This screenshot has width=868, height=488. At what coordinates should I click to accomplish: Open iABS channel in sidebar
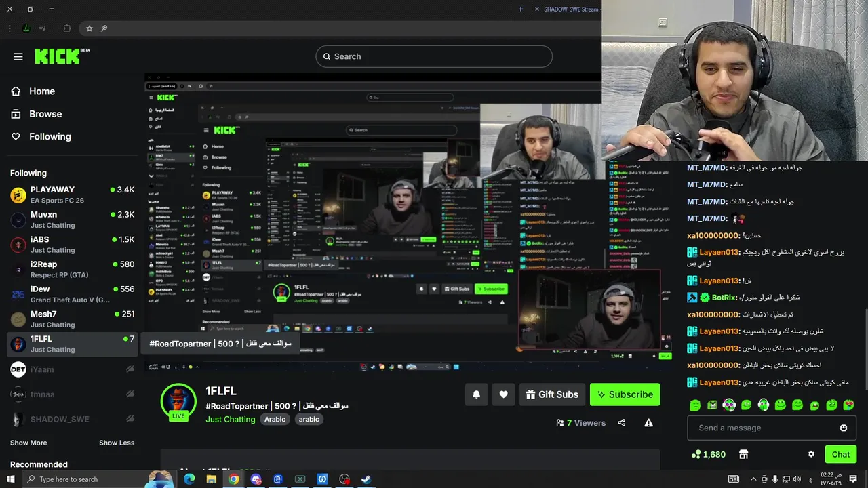[72, 245]
